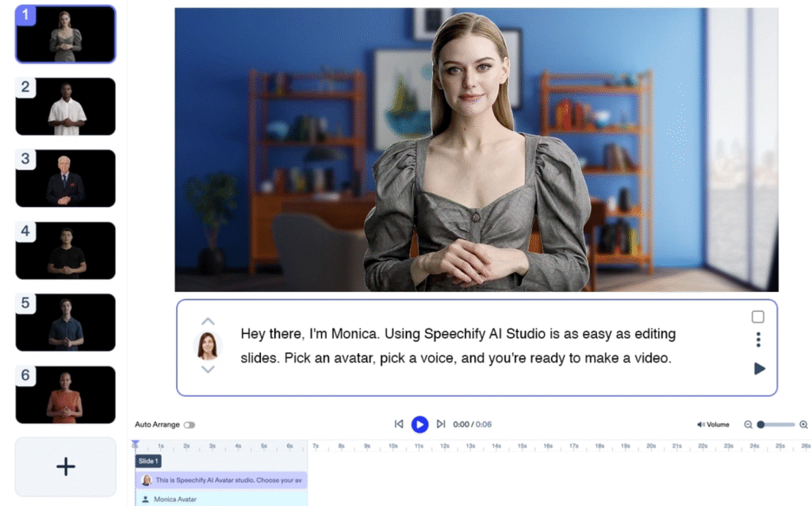Open the three-dot script options menu
Screen dimensions: 812x506
[758, 339]
